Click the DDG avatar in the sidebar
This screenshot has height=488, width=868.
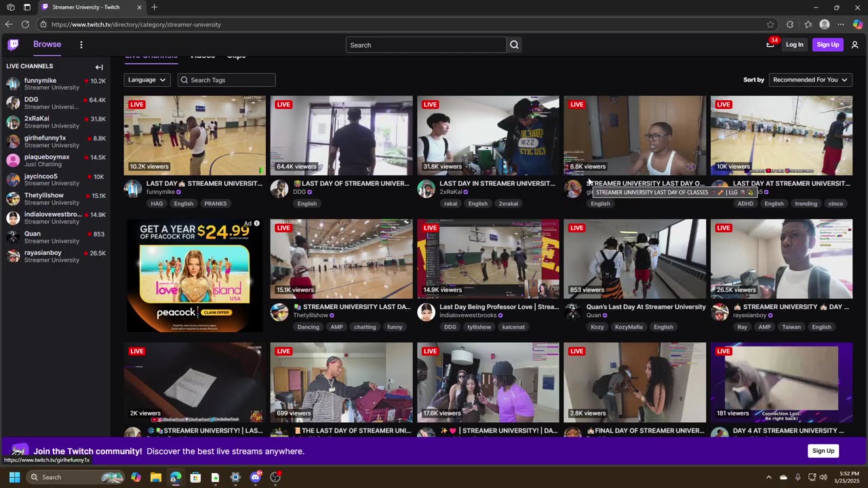pos(13,103)
